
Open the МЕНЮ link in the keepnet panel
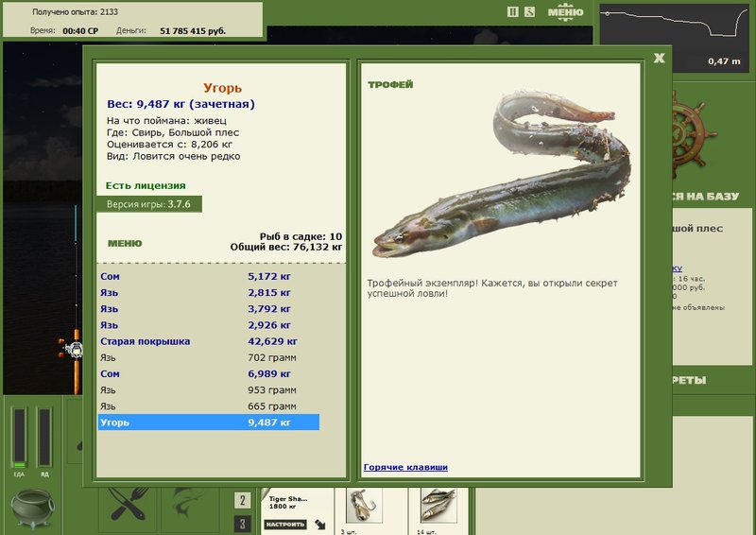(x=125, y=243)
